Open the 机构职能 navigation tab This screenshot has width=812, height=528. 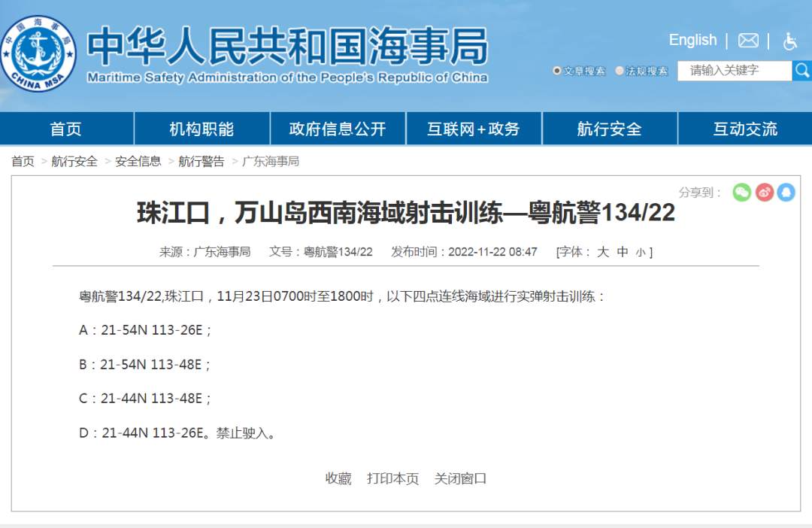click(202, 129)
